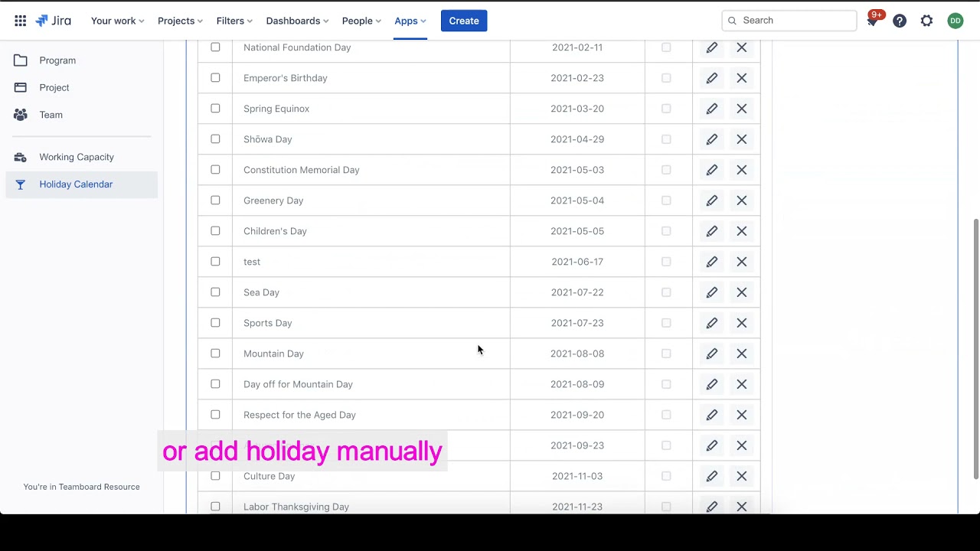Check the test row checkbox
980x551 pixels.
tap(215, 262)
